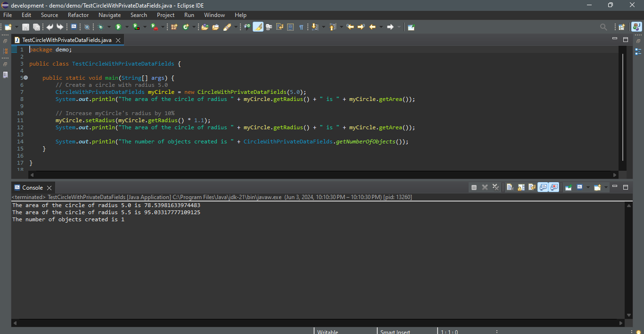Image resolution: width=644 pixels, height=334 pixels.
Task: Click the New Java Class icon
Action: coord(186,27)
